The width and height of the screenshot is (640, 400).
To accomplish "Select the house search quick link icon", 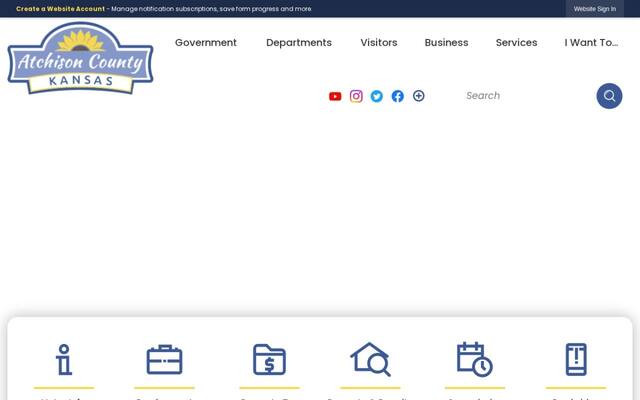I will 370,359.
